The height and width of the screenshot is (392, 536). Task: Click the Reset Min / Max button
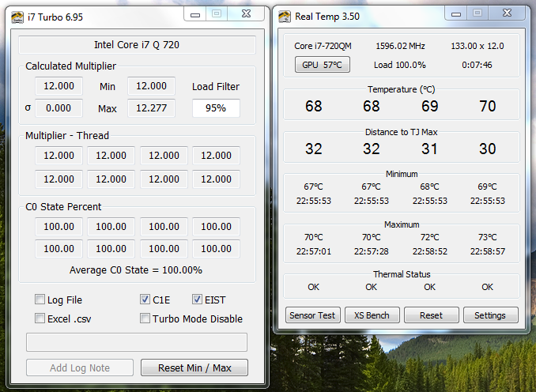click(194, 367)
